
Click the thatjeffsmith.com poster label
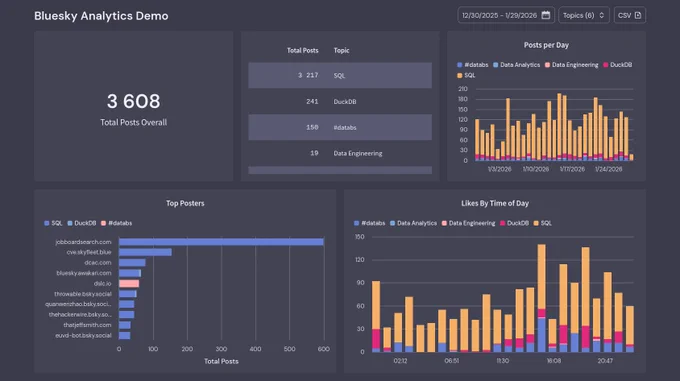87,325
